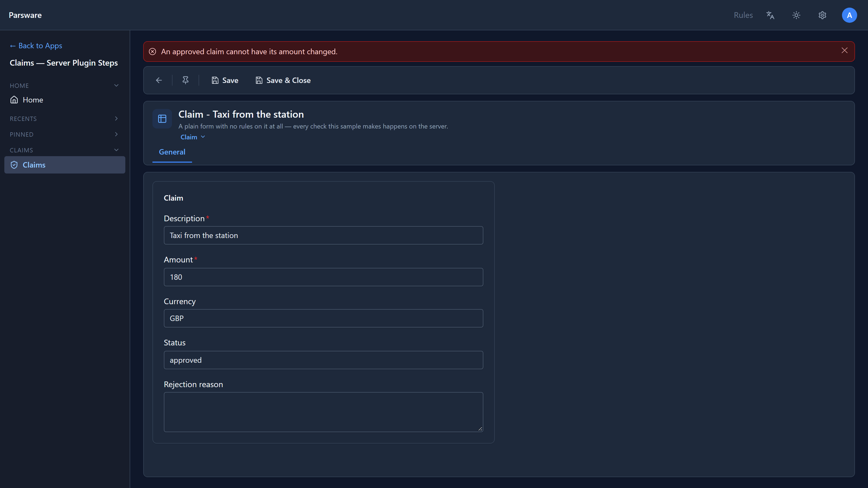Click the Status field showing approved
Screen dimensions: 868x488
pyautogui.click(x=323, y=360)
